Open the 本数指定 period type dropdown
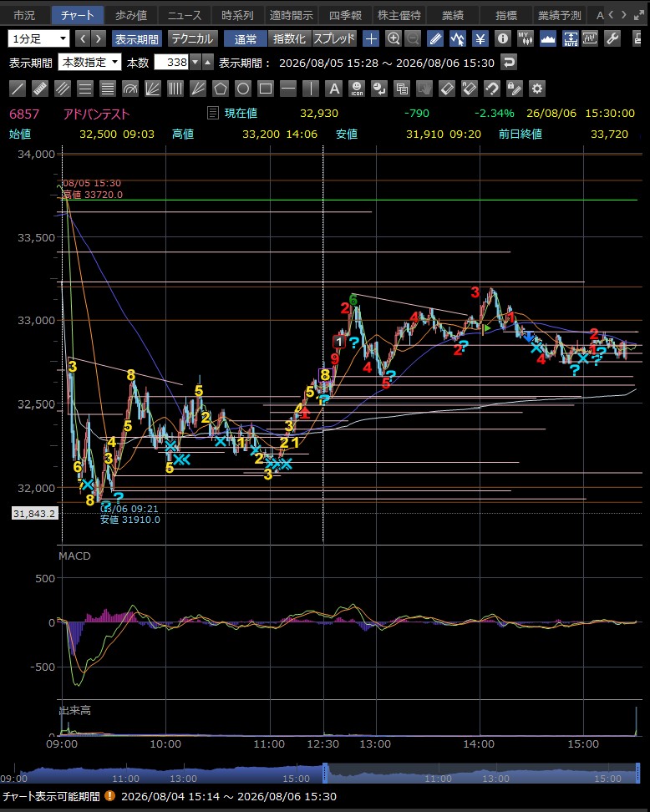Screen dimensions: 650x812 tap(89, 62)
